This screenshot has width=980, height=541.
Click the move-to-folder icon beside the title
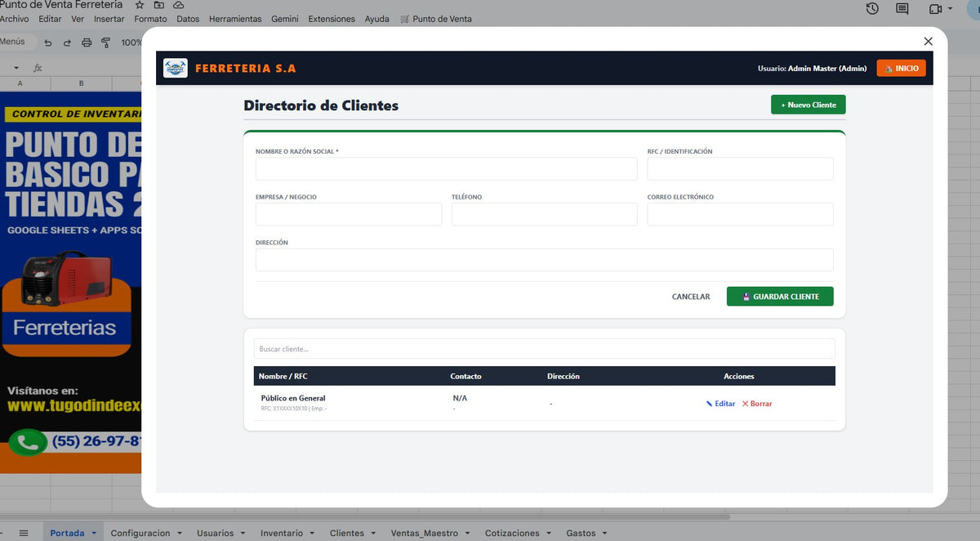(159, 5)
